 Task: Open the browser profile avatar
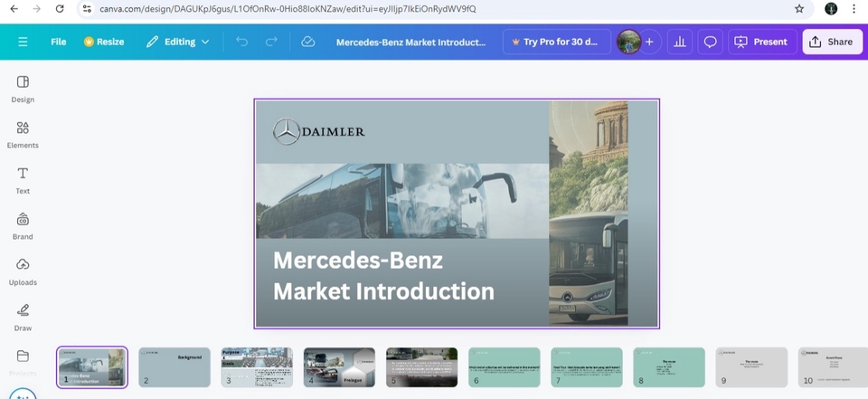tap(831, 9)
